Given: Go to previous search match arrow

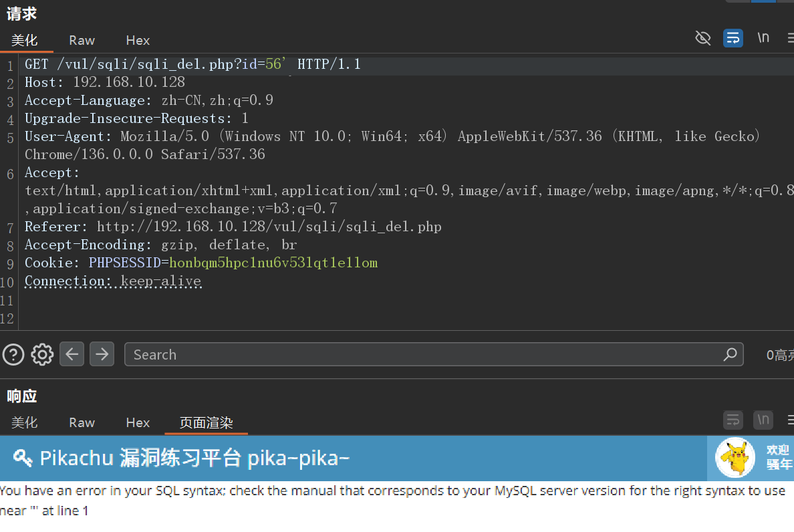Looking at the screenshot, I should click(x=72, y=354).
